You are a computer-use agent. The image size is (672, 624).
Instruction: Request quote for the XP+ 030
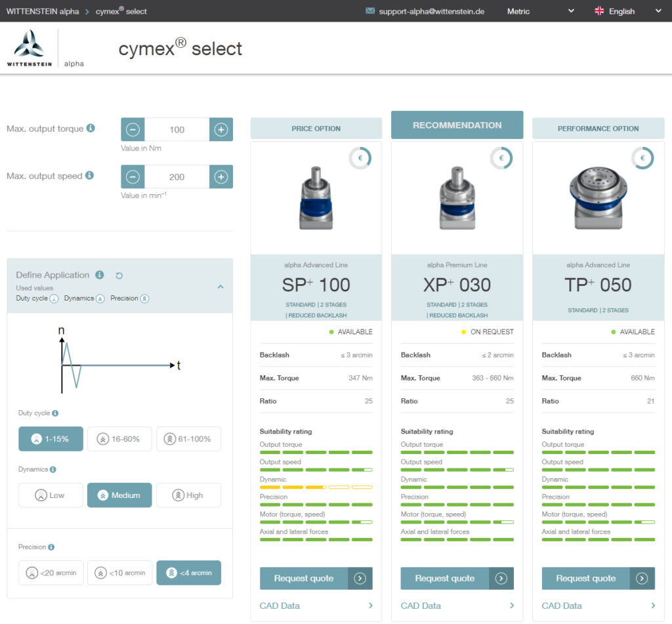coord(457,579)
